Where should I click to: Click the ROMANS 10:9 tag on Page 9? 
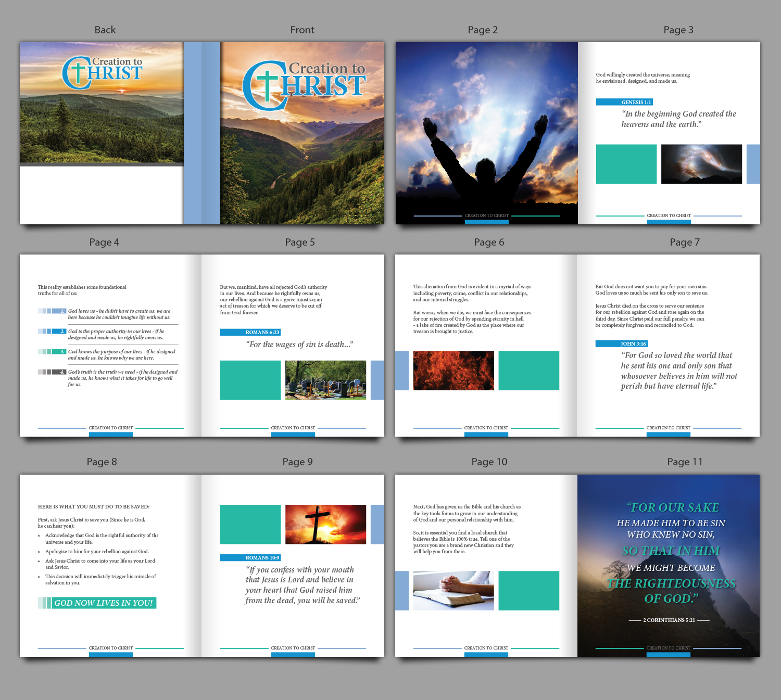[250, 557]
